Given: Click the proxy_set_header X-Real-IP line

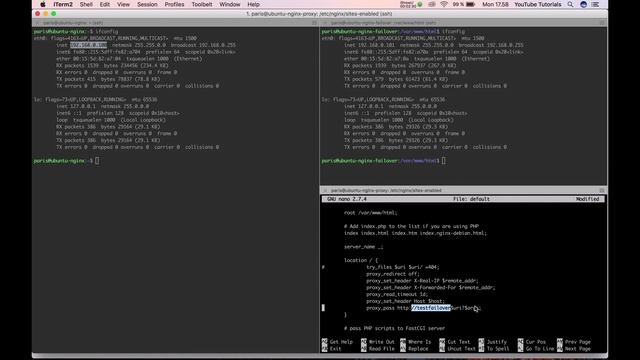Looking at the screenshot, I should 422,281.
